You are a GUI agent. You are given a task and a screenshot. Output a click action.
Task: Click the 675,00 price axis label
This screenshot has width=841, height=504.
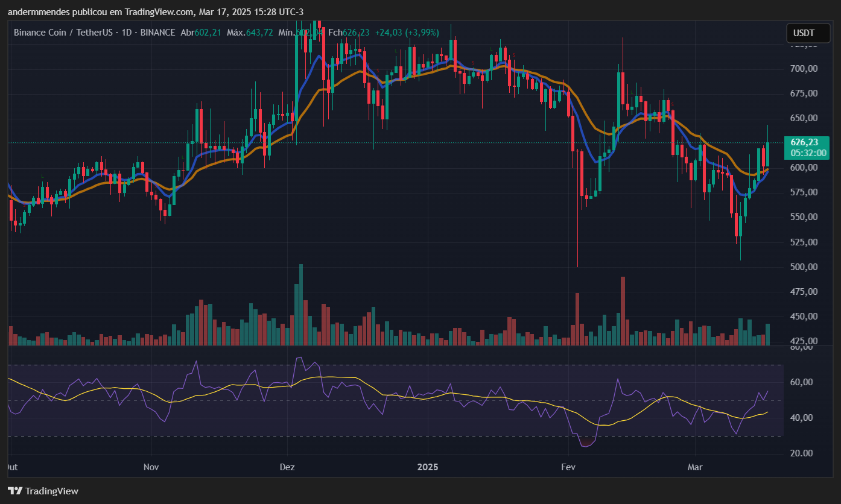(805, 93)
